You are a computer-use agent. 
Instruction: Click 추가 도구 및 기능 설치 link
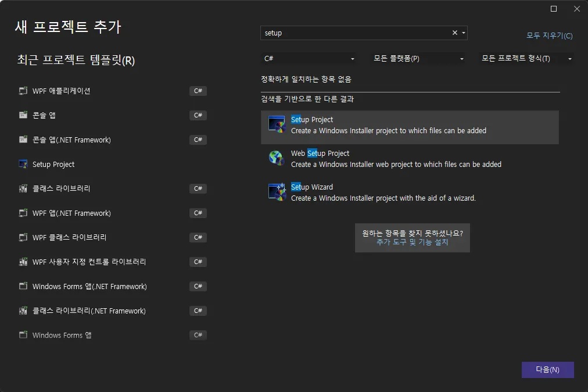[x=412, y=242]
